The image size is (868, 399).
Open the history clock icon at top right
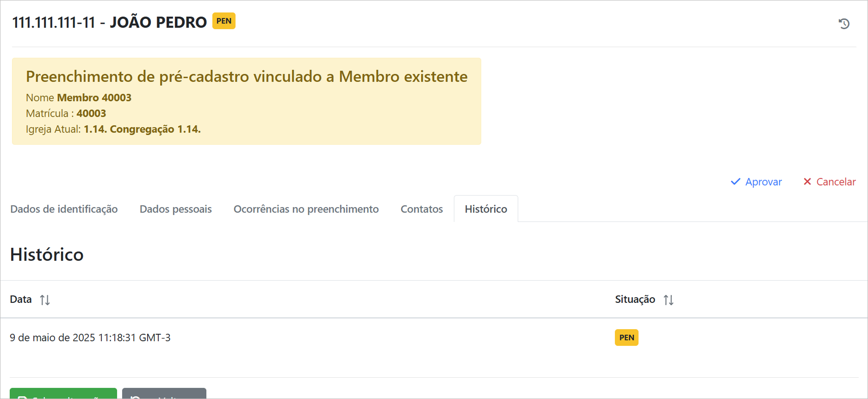844,24
